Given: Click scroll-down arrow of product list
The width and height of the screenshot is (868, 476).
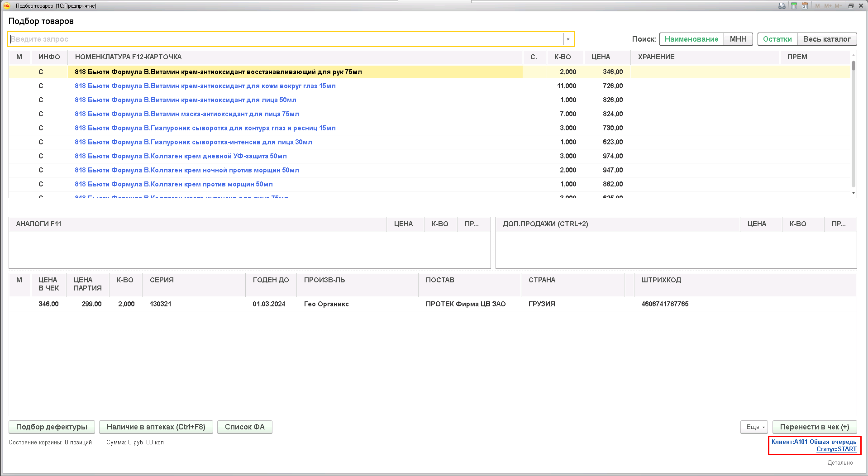Looking at the screenshot, I should pos(854,193).
